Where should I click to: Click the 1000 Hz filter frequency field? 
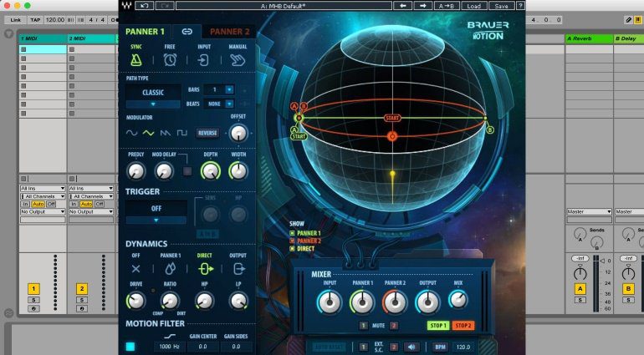(x=170, y=347)
